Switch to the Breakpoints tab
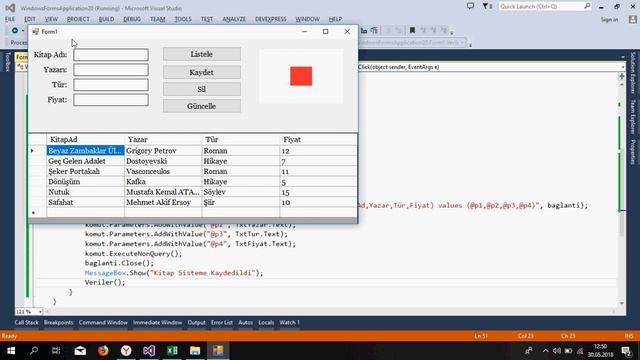Image resolution: width=640 pixels, height=360 pixels. pyautogui.click(x=58, y=322)
